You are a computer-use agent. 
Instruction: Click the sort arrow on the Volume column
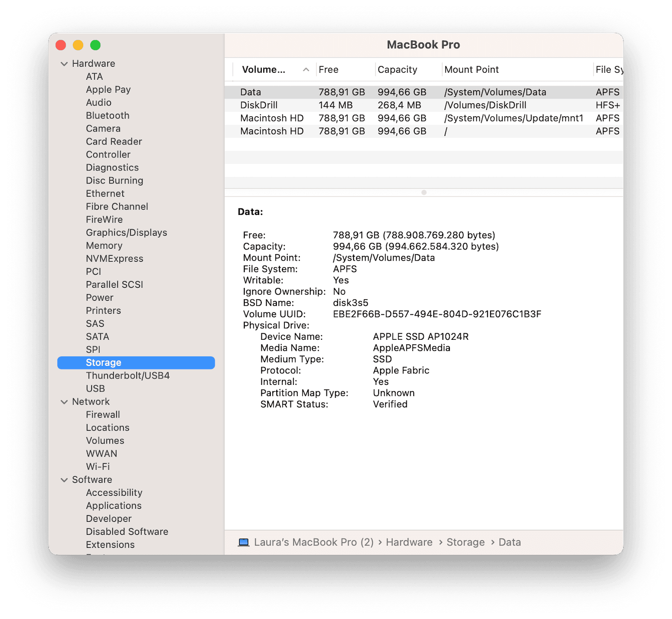pos(306,70)
